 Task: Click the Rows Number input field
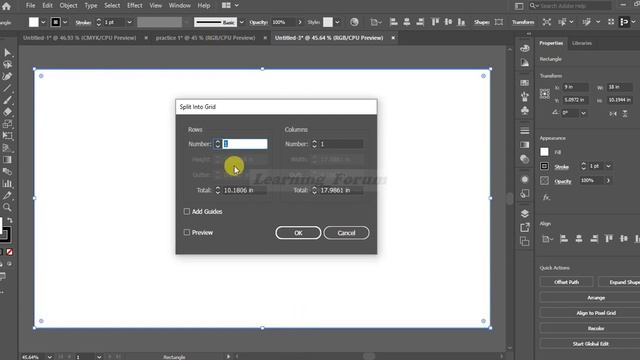[245, 144]
